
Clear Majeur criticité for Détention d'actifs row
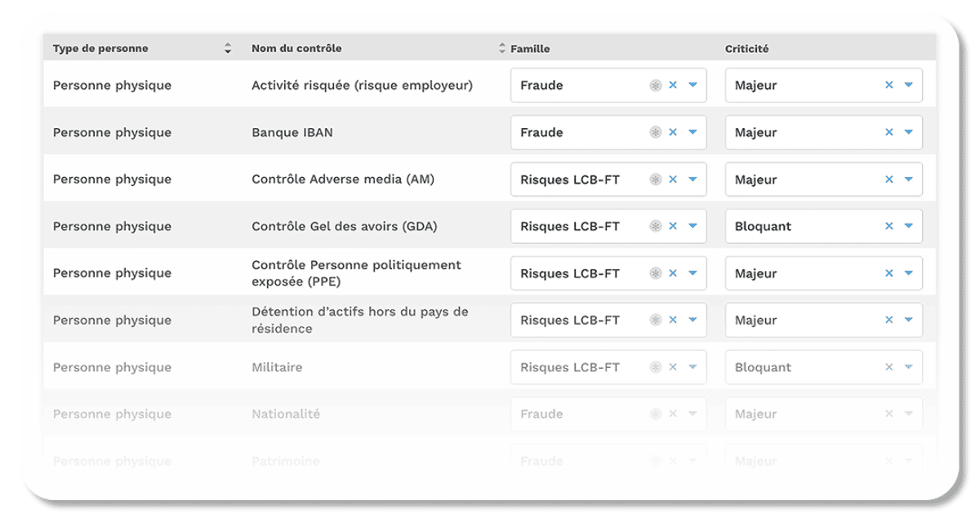pyautogui.click(x=889, y=321)
